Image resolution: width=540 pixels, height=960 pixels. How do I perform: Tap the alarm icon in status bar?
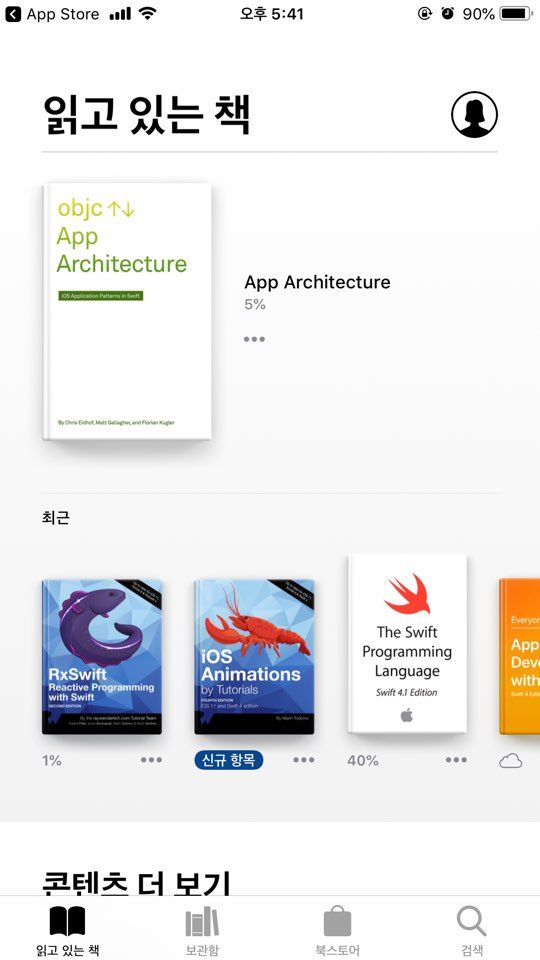(448, 13)
